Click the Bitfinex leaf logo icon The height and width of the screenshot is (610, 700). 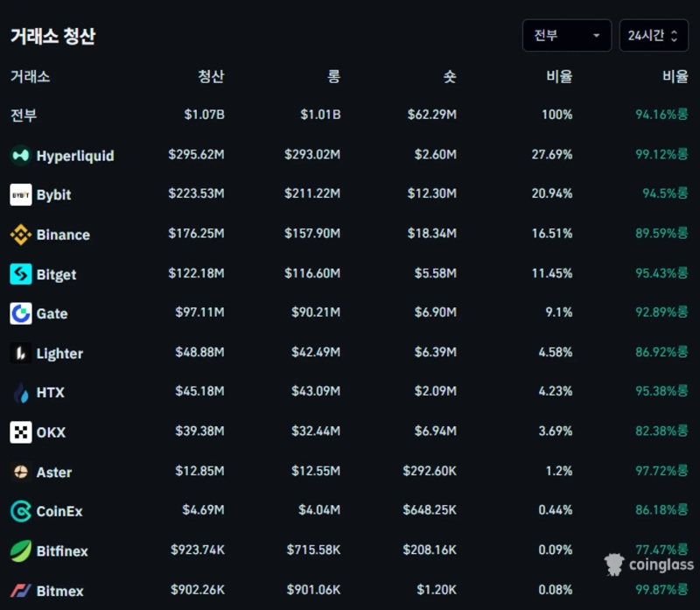21,551
